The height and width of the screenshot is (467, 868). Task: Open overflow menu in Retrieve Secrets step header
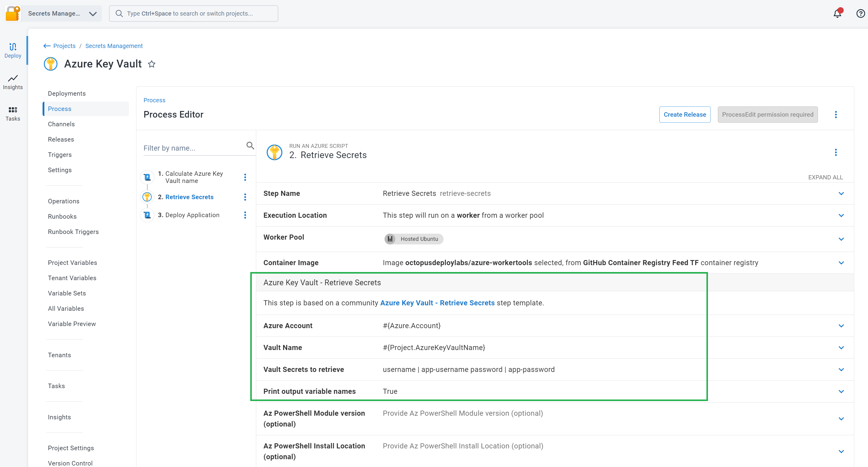pos(836,152)
